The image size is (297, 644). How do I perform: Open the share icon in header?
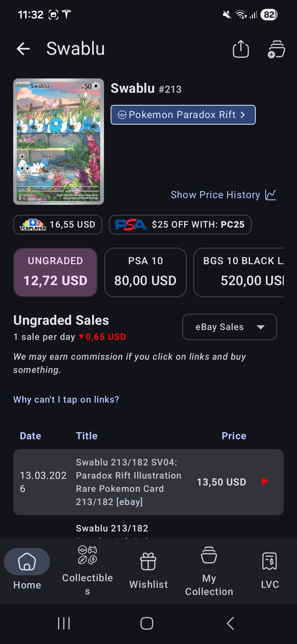click(241, 49)
